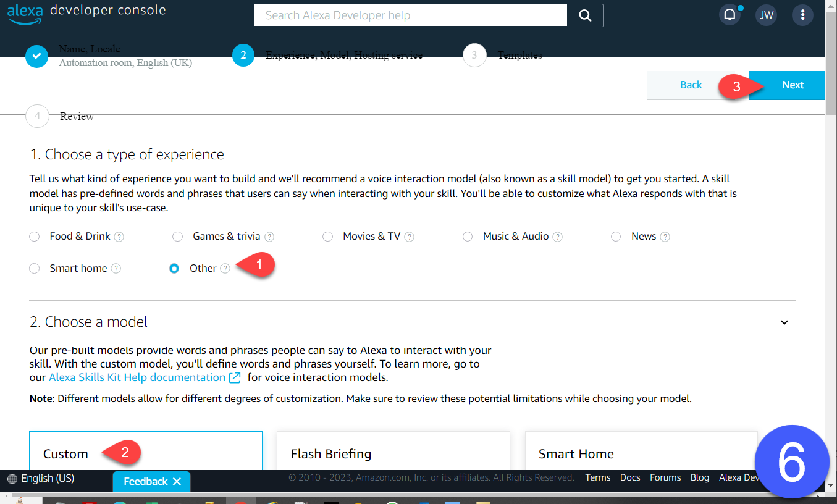Image resolution: width=837 pixels, height=504 pixels.
Task: Collapse the Choose a model section
Action: coord(784,322)
